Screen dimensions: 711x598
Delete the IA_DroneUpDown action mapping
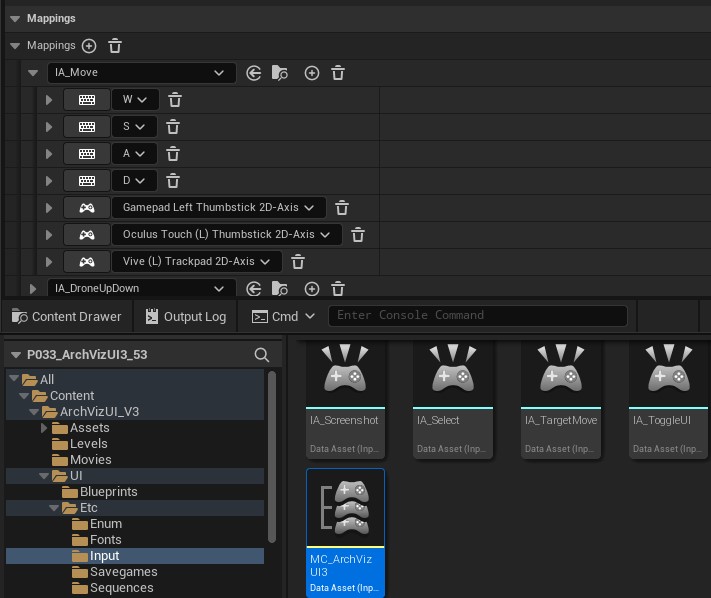click(338, 289)
